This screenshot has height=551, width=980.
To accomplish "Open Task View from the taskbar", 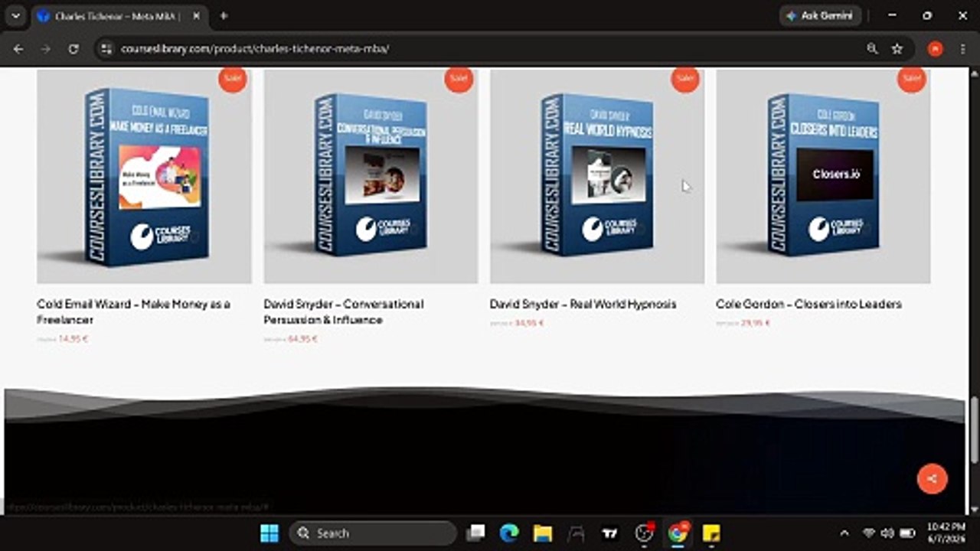I will click(x=476, y=533).
